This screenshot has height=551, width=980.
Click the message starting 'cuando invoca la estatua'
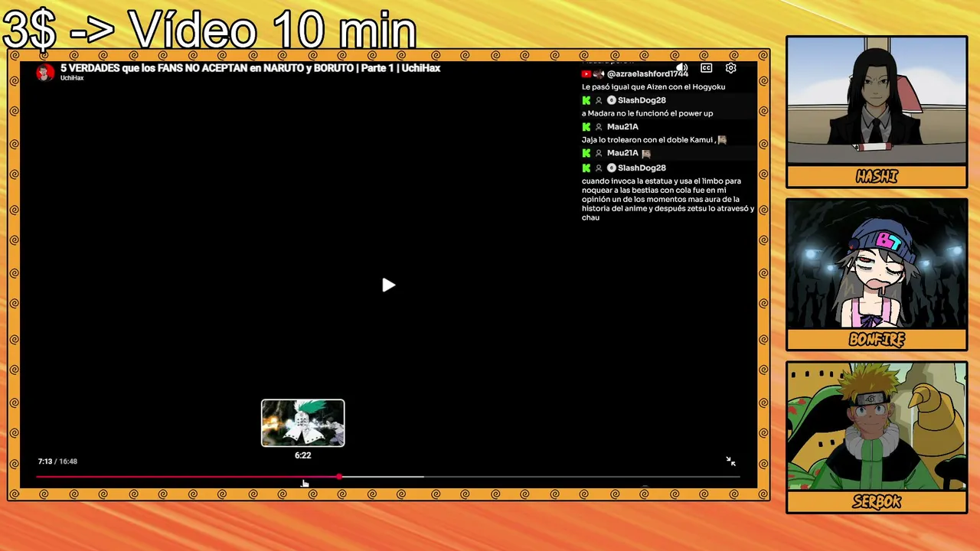tap(668, 199)
